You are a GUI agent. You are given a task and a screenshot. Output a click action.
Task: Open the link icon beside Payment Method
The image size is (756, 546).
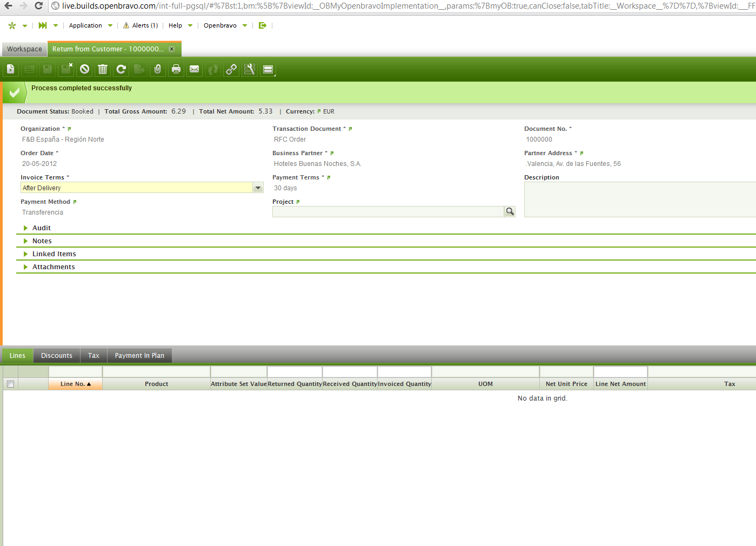[x=75, y=202]
